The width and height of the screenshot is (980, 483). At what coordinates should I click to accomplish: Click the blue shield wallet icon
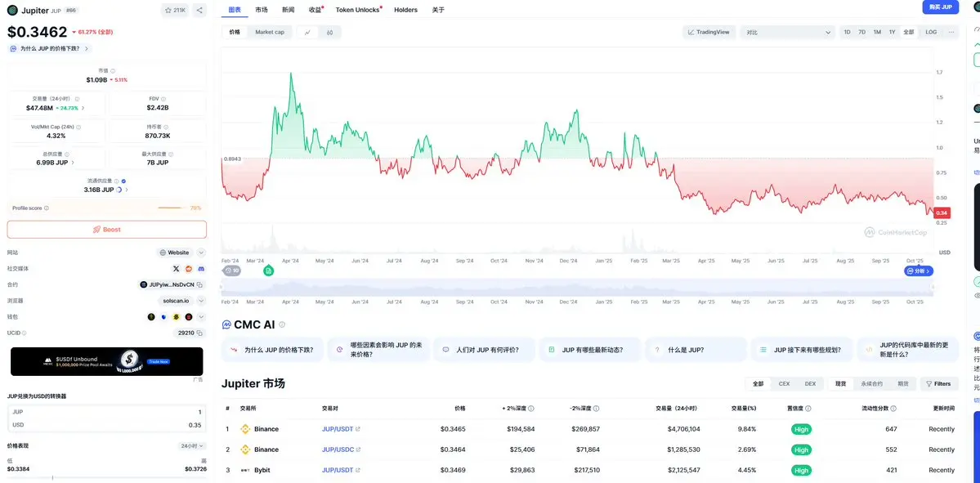pos(163,317)
